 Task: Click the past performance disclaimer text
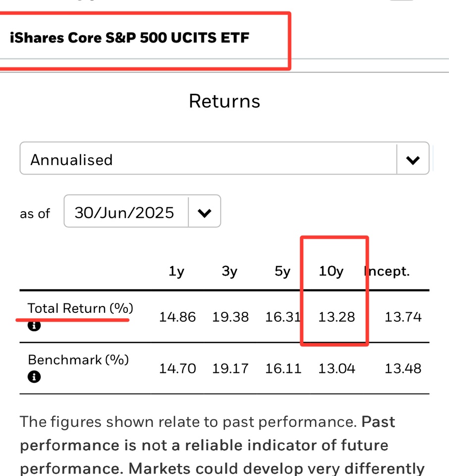pyautogui.click(x=222, y=445)
